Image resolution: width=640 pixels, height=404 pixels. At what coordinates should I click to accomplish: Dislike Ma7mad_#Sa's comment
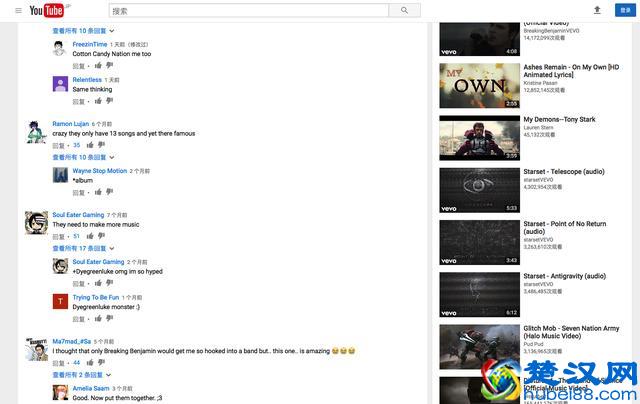point(101,362)
